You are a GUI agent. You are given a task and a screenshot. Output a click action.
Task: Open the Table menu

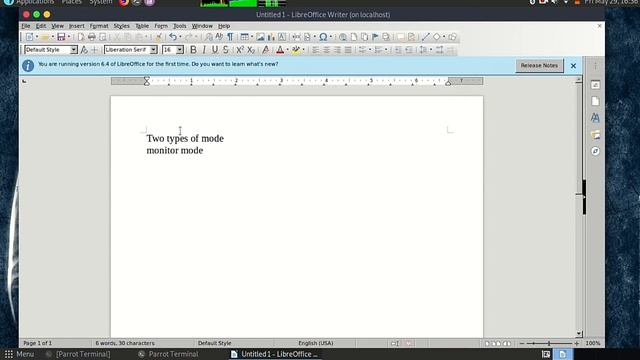(142, 26)
